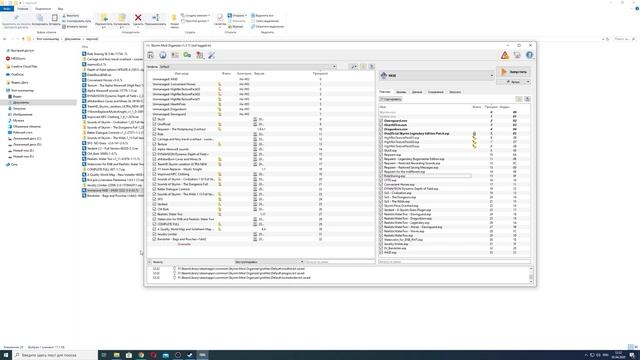
Task: Open notification center in system tray
Action: [x=632, y=355]
